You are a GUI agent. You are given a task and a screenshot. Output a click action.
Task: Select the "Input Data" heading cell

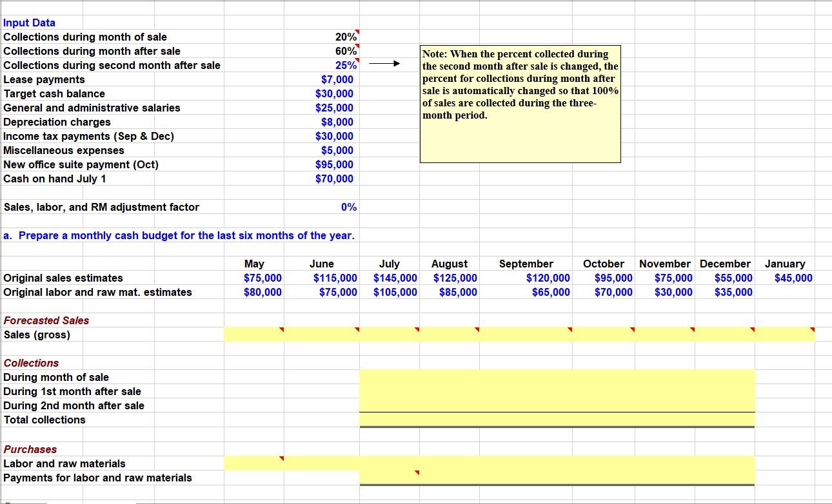click(x=30, y=23)
